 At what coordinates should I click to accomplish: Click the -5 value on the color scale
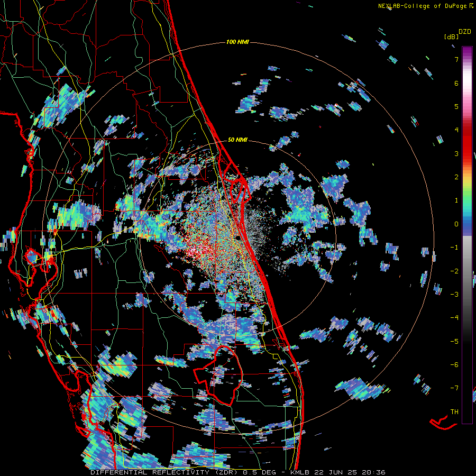(x=454, y=341)
